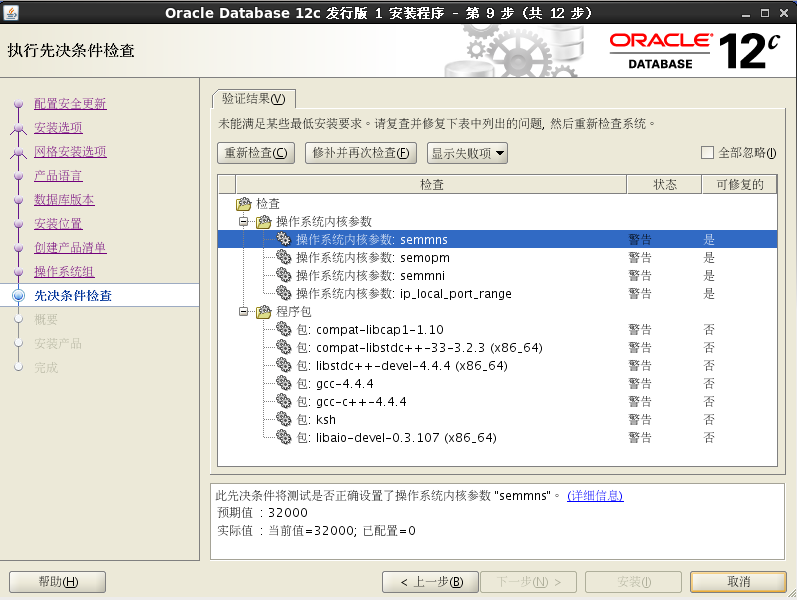This screenshot has height=600, width=797.
Task: Collapse the 操作系统内核参数 tree node
Action: click(243, 221)
